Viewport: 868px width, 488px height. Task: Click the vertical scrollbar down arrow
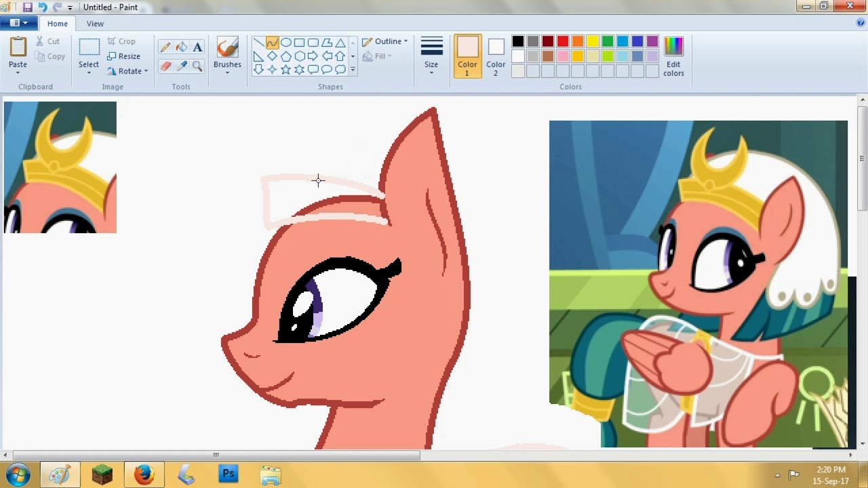863,443
